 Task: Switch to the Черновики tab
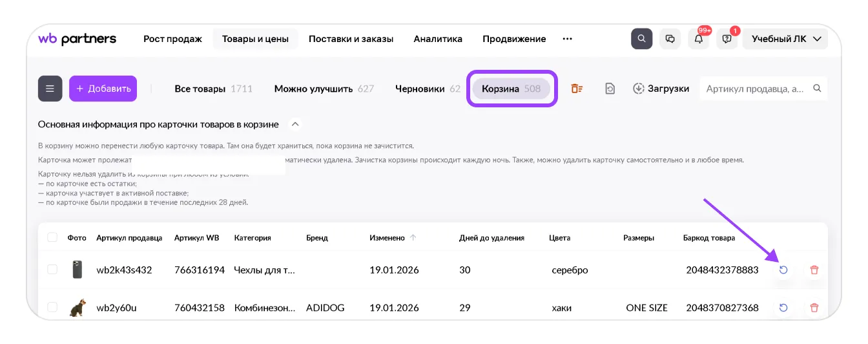point(427,89)
